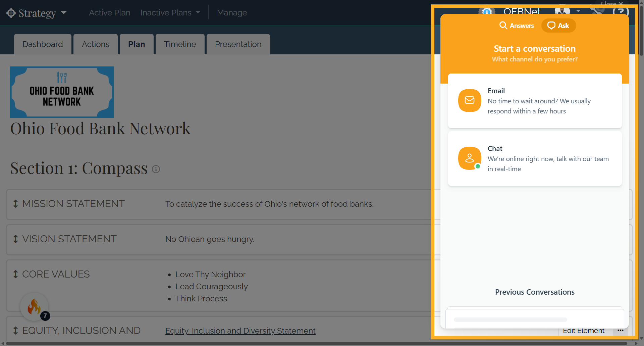Expand the Inactive Plans dropdown
This screenshot has width=644, height=346.
[x=170, y=13]
